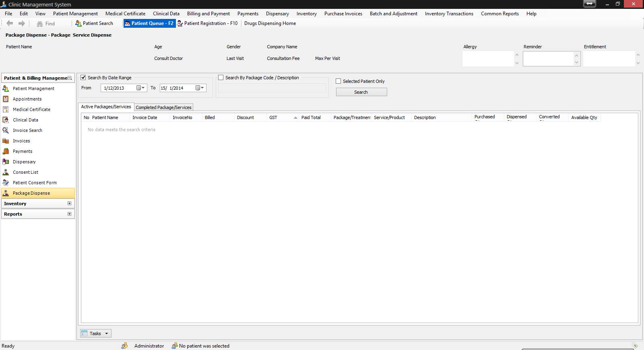Open Patient Registration - F10
The width and height of the screenshot is (644, 350).
207,23
